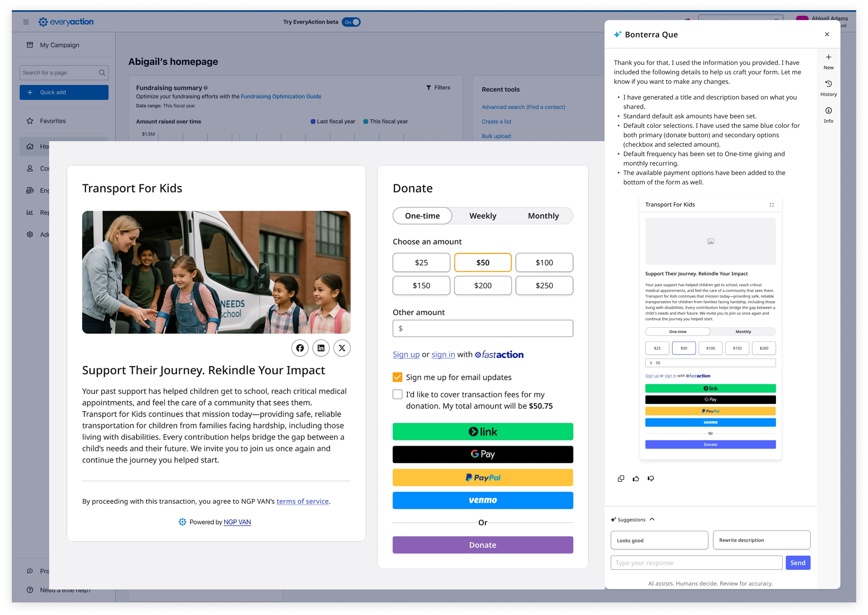
Task: Select the Monthly frequency tab
Action: coord(543,216)
